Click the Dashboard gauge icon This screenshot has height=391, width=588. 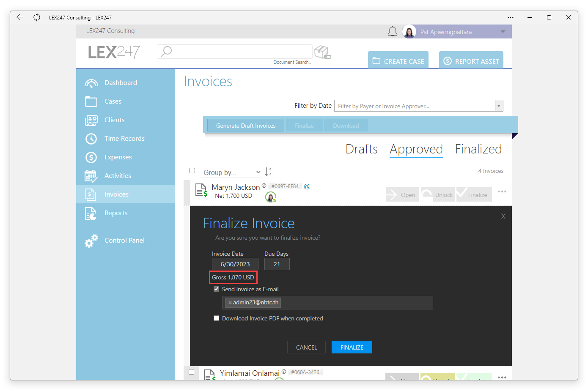point(91,83)
